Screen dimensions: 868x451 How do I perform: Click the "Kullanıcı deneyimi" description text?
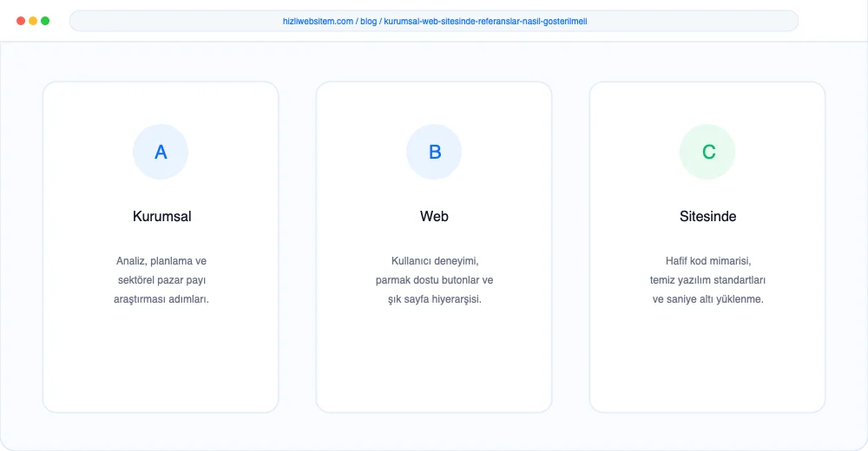[x=435, y=261]
